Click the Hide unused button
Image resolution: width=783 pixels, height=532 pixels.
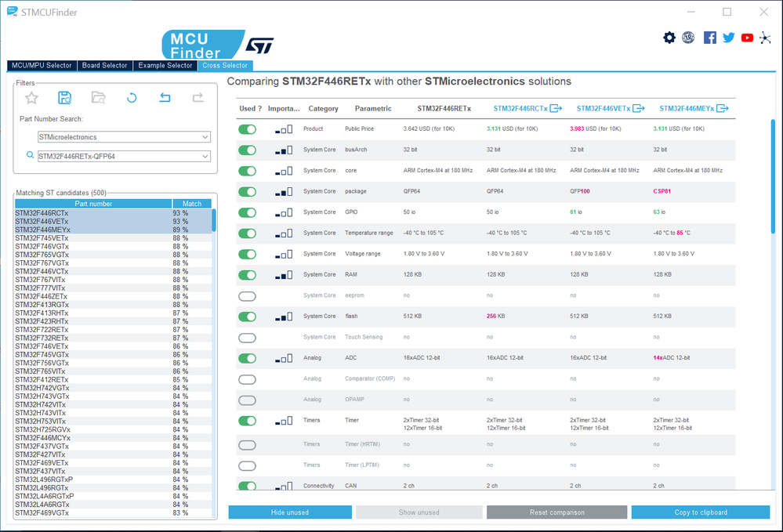(x=290, y=512)
